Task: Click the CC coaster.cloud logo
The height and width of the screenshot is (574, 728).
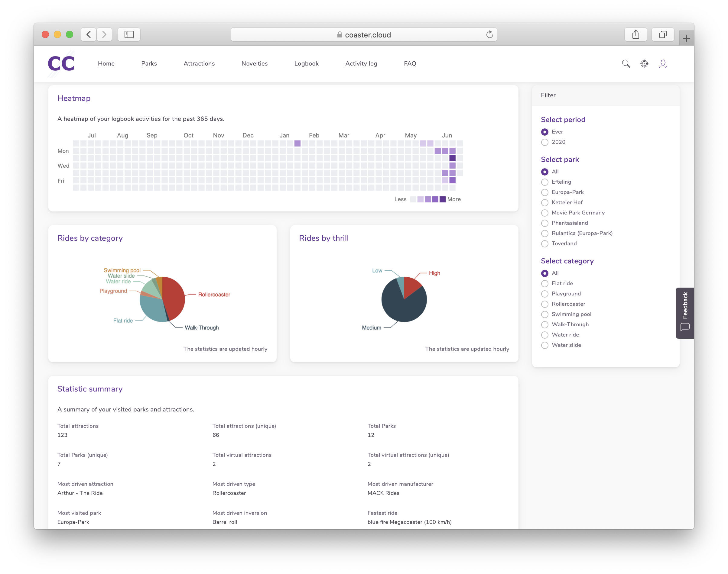Action: (61, 63)
